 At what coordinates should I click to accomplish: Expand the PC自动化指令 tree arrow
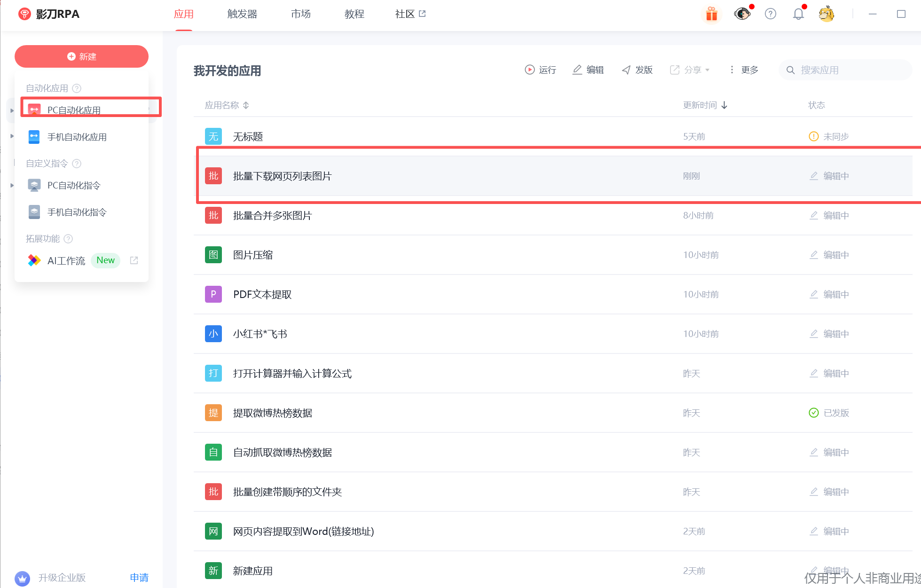pos(12,186)
